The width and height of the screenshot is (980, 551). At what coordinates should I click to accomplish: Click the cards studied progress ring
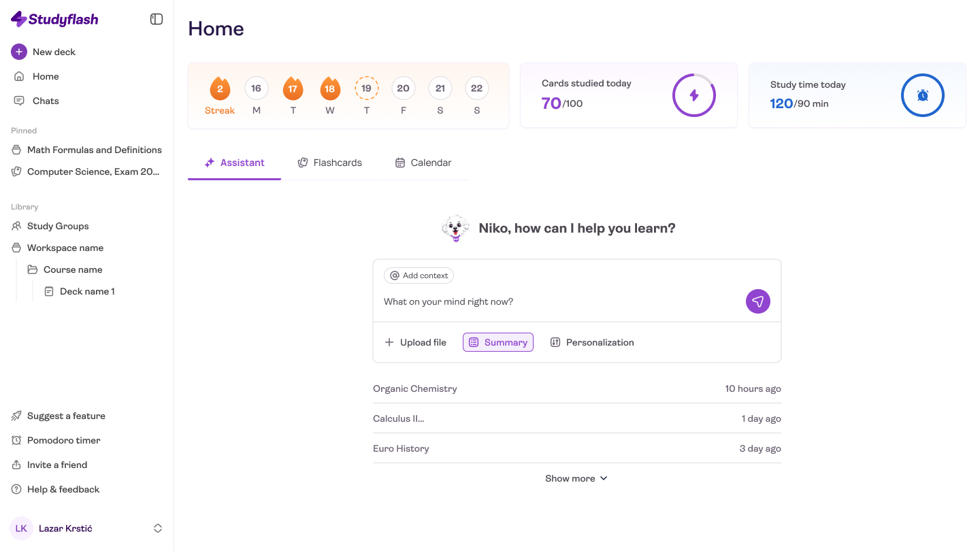coord(693,95)
